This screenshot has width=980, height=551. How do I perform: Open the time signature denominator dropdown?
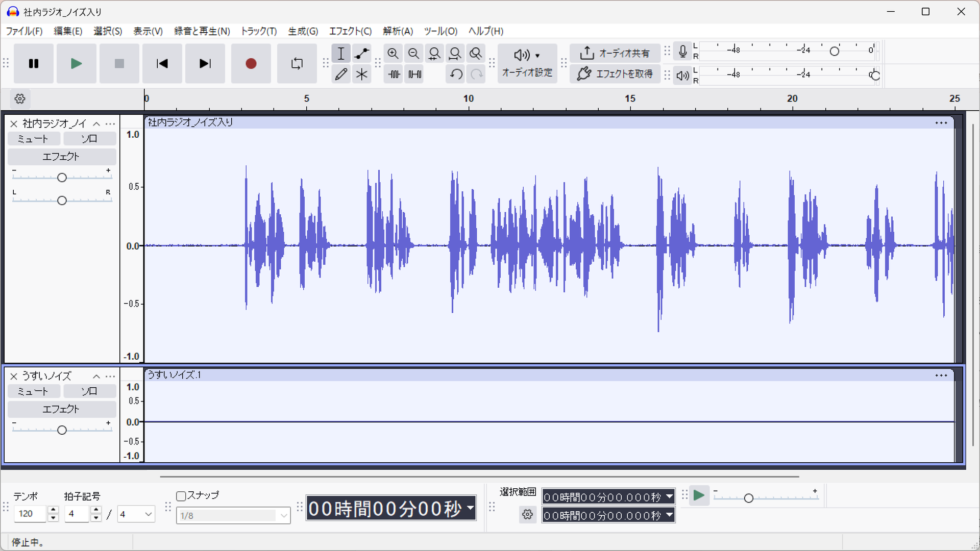(x=136, y=514)
